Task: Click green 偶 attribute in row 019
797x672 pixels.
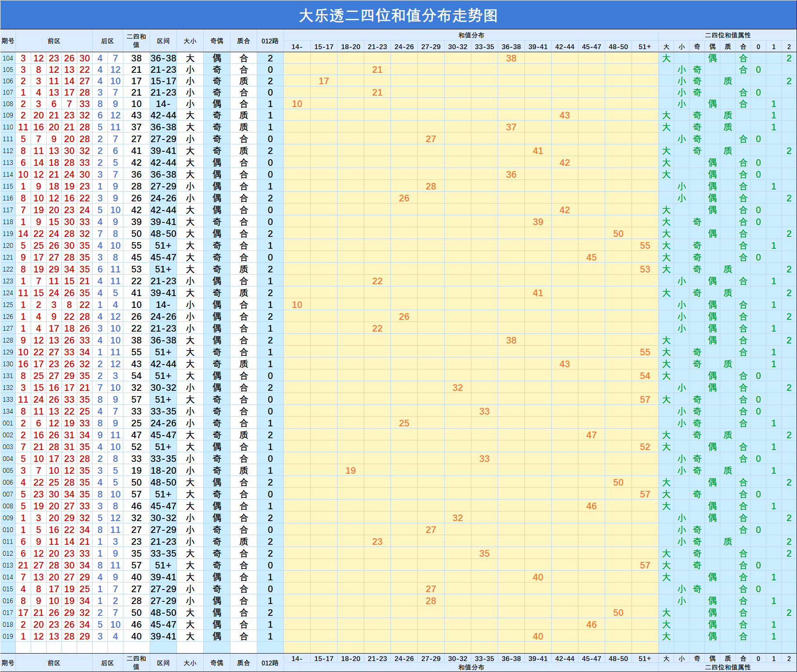Action: pos(712,636)
